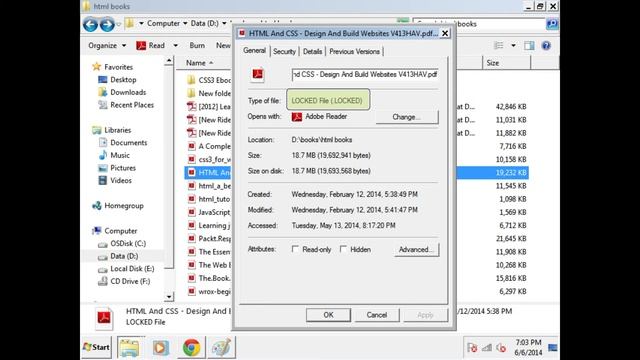Open the recent locations dropdown arrow
The image size is (640, 360).
pos(119,24)
